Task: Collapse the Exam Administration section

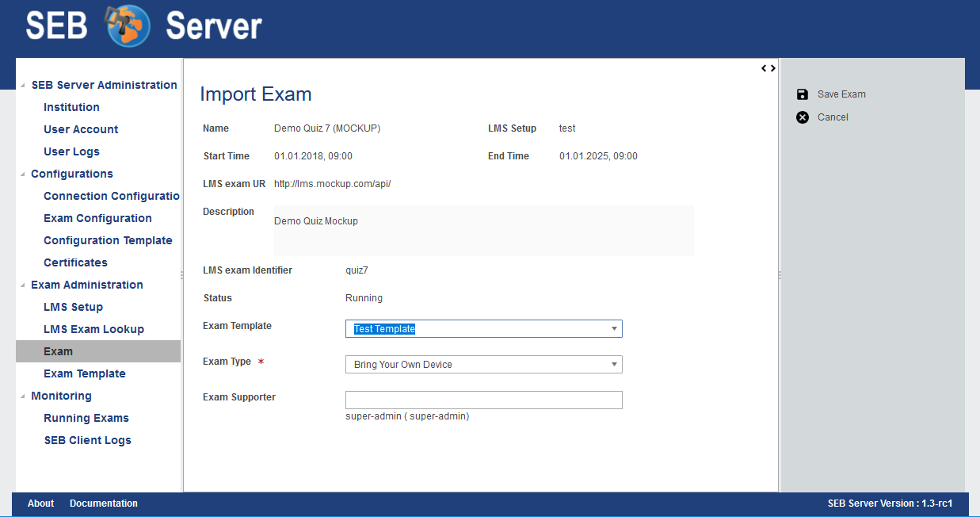Action: (x=22, y=285)
